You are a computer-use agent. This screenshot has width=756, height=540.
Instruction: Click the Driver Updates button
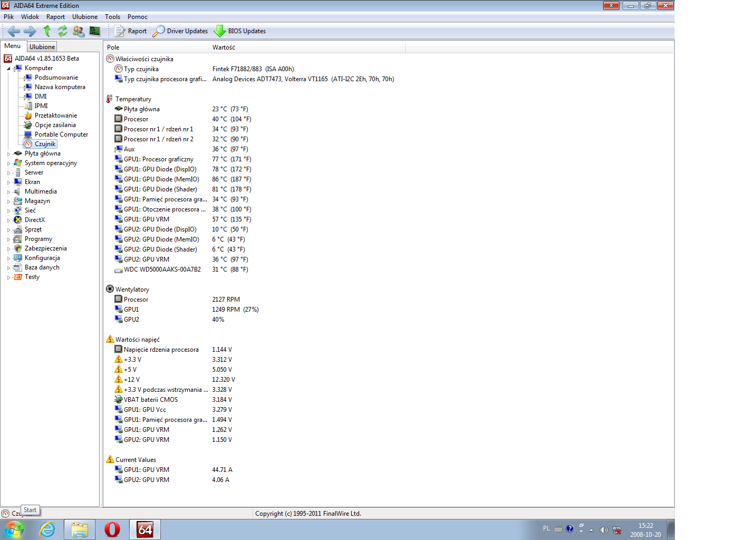(180, 31)
